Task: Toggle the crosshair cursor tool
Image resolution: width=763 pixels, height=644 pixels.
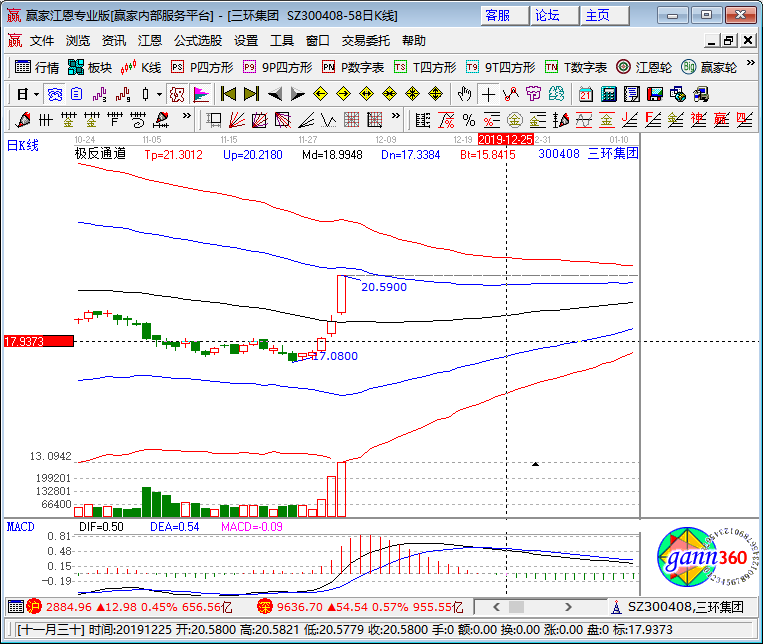Action: (x=488, y=94)
